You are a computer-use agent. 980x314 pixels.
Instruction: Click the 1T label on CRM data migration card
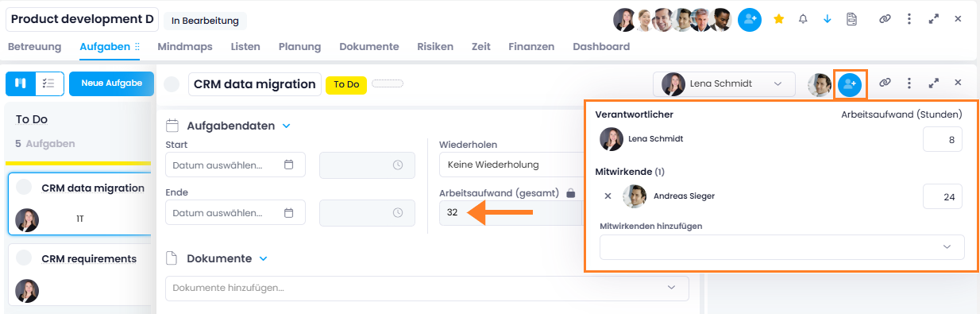coord(80,218)
